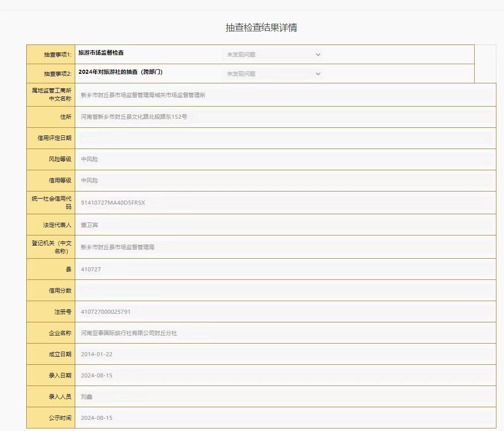Open the 抽查事项2 result dropdown

[x=273, y=74]
